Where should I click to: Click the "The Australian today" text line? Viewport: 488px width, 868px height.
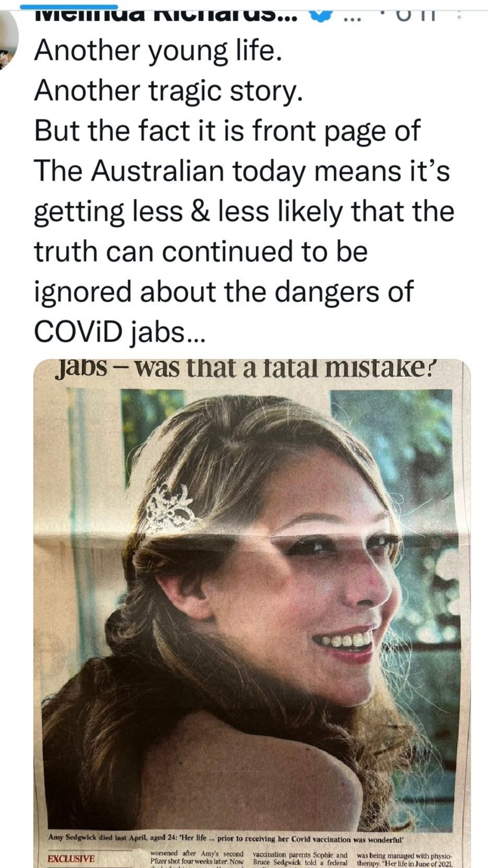pyautogui.click(x=242, y=171)
